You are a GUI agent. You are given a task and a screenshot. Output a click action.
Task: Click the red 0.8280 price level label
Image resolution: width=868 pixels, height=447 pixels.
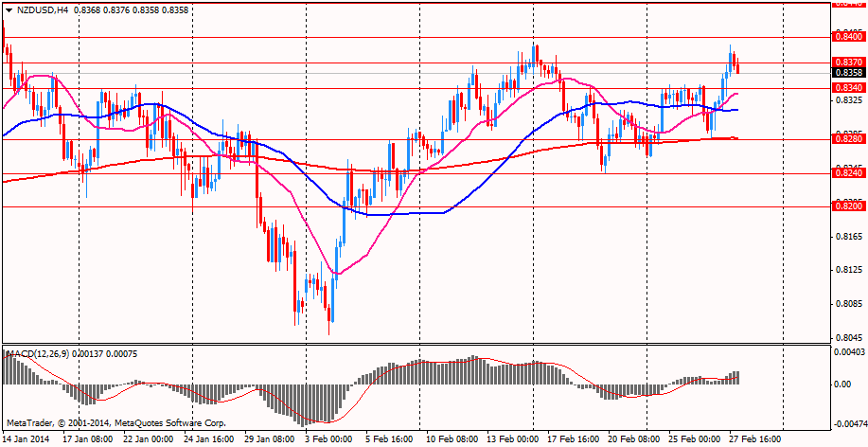click(847, 139)
